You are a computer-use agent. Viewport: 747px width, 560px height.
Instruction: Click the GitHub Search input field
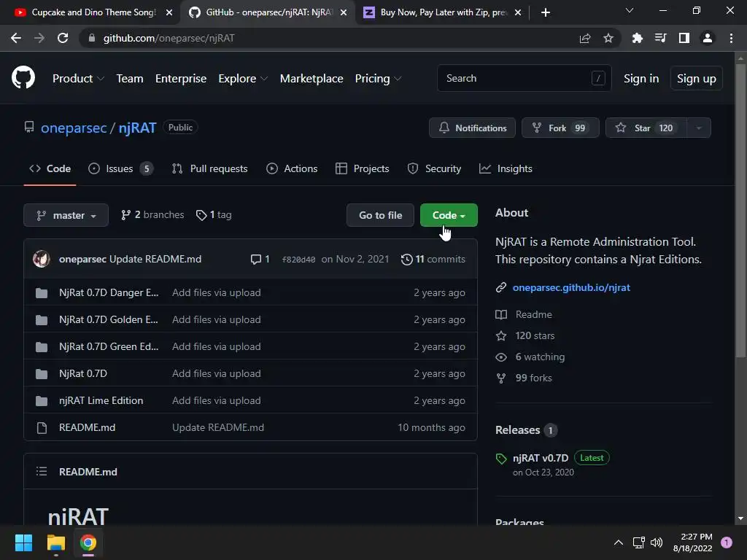click(x=524, y=78)
